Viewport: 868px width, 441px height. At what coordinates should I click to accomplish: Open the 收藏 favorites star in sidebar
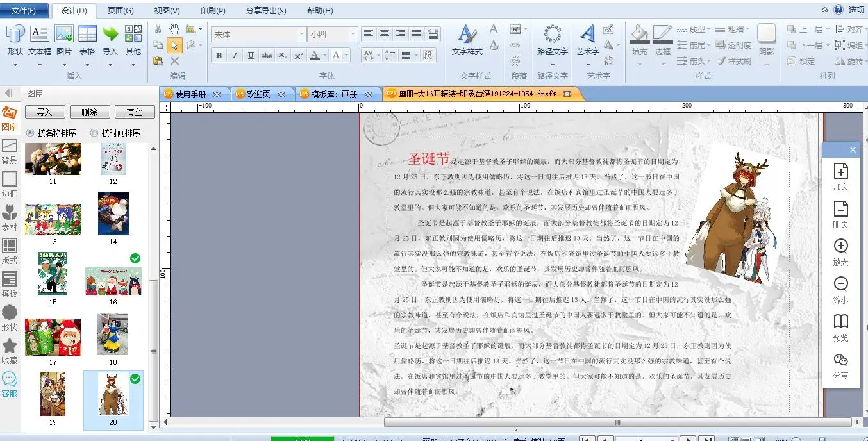tap(10, 351)
